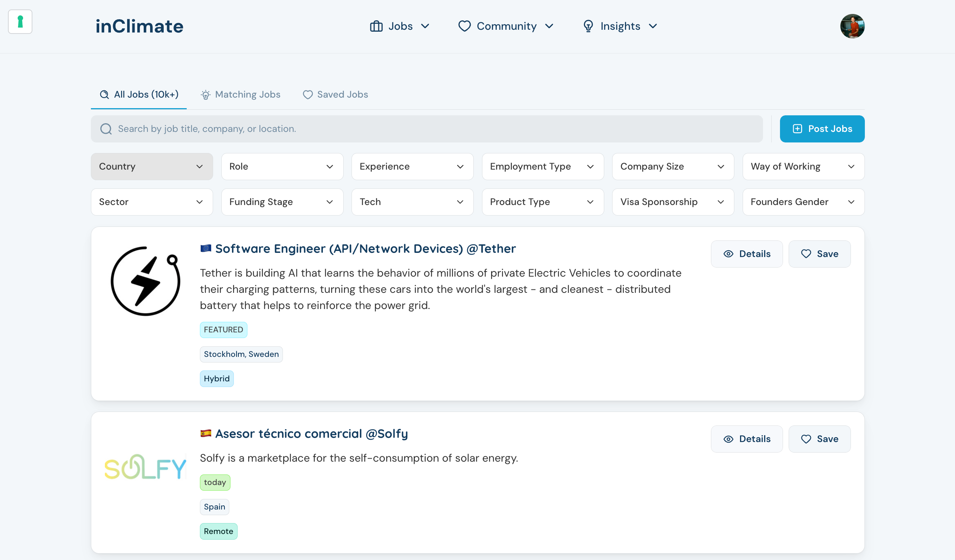Click the lightbulb icon on Matching Jobs tab
The width and height of the screenshot is (955, 560).
coord(206,95)
